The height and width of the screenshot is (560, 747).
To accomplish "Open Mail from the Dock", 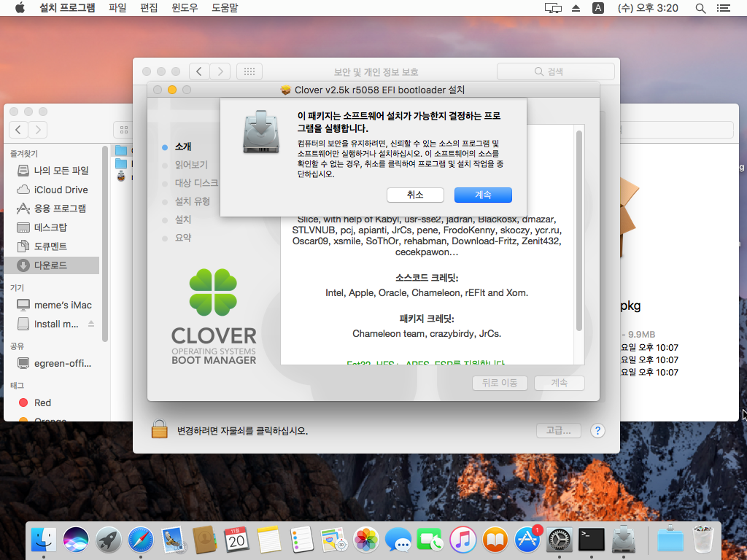I will pyautogui.click(x=172, y=540).
